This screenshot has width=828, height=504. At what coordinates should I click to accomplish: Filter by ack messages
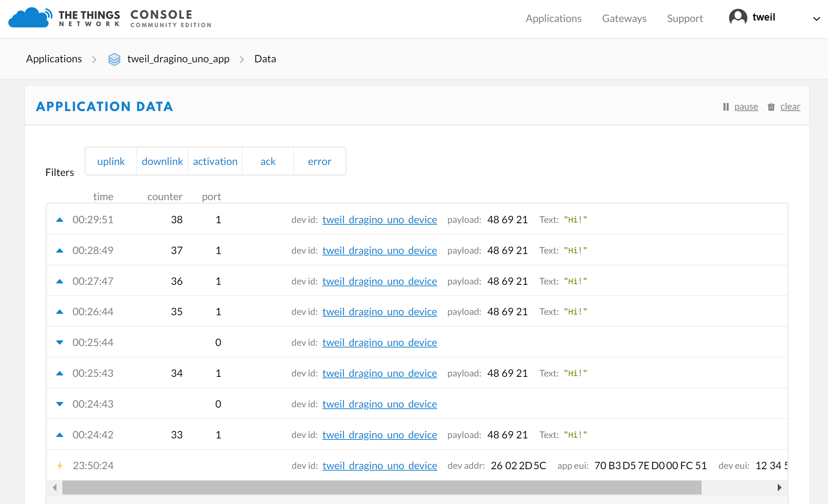click(268, 161)
